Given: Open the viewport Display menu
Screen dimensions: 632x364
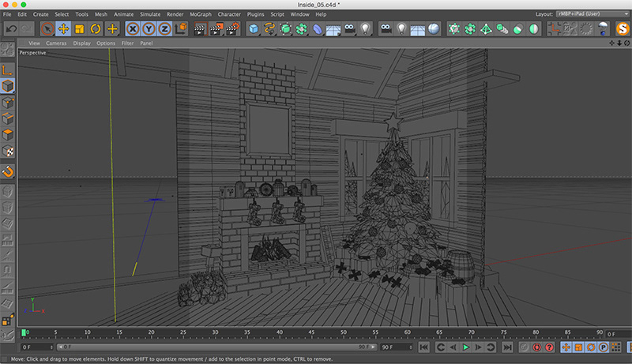Looking at the screenshot, I should tap(82, 43).
